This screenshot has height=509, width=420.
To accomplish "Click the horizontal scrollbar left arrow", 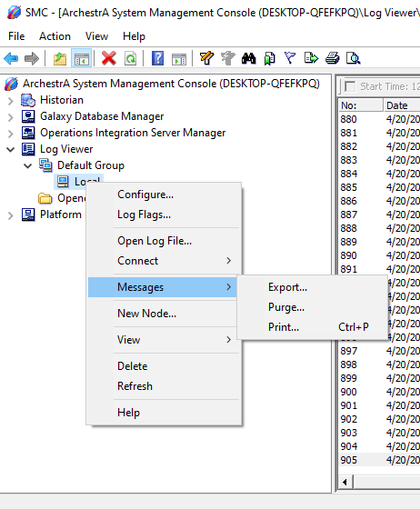I will (x=345, y=482).
